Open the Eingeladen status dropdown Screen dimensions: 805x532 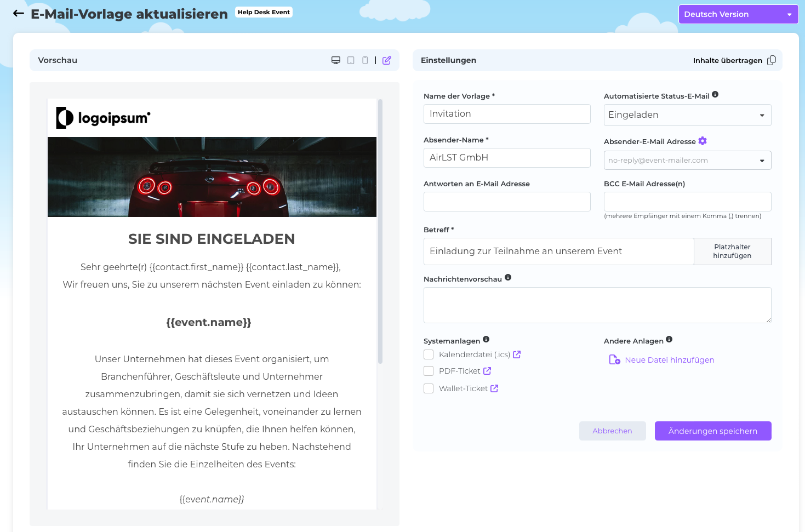[x=687, y=115]
